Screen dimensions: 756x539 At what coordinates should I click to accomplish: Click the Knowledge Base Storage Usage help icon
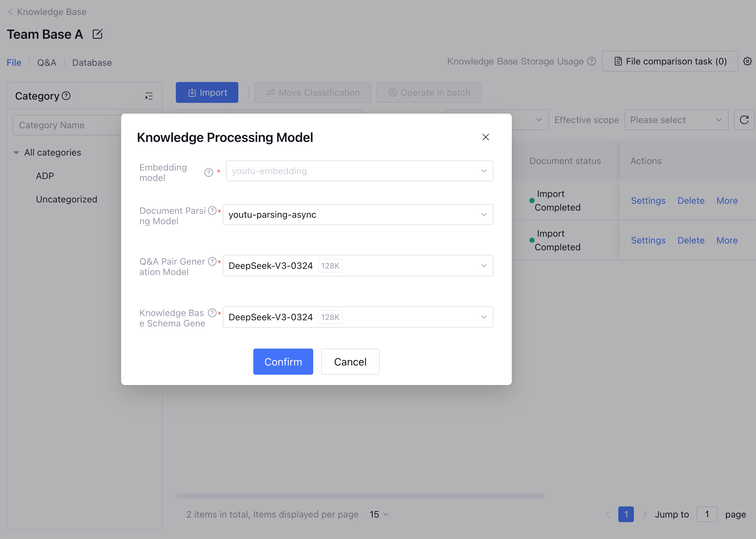click(x=591, y=62)
